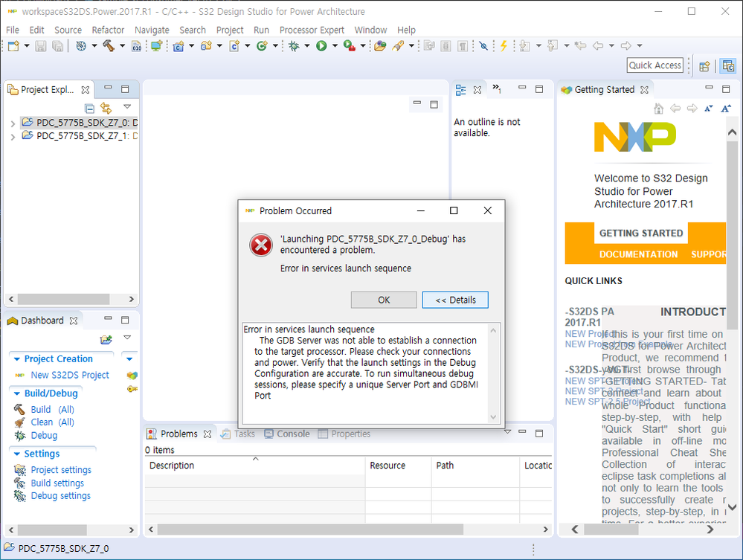Launch a debug session via the bug icon
This screenshot has height=560, width=743.
point(295,45)
